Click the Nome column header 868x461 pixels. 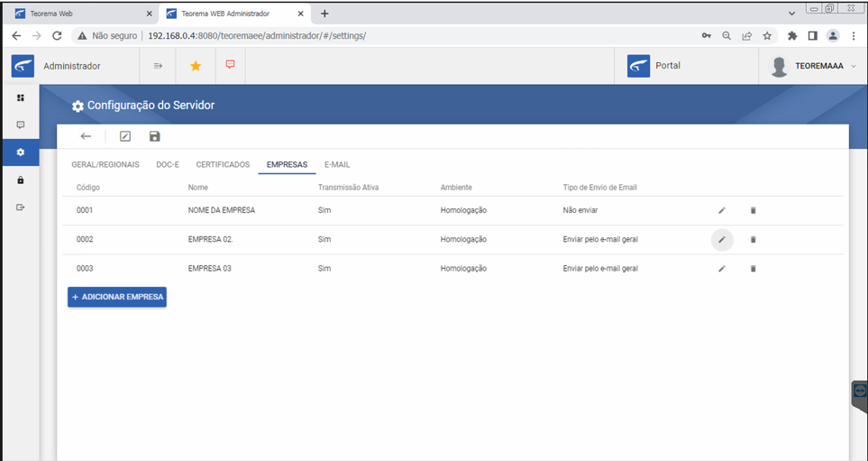[197, 188]
